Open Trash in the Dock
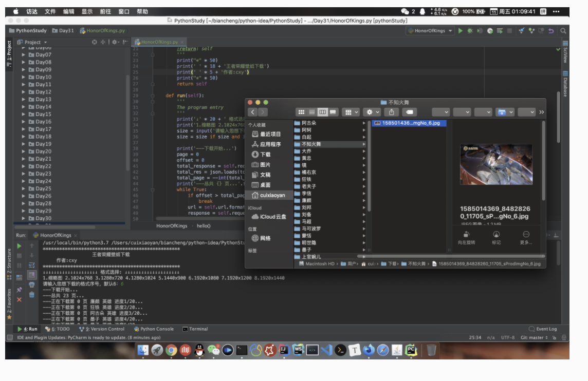The width and height of the screenshot is (588, 381). (x=431, y=350)
